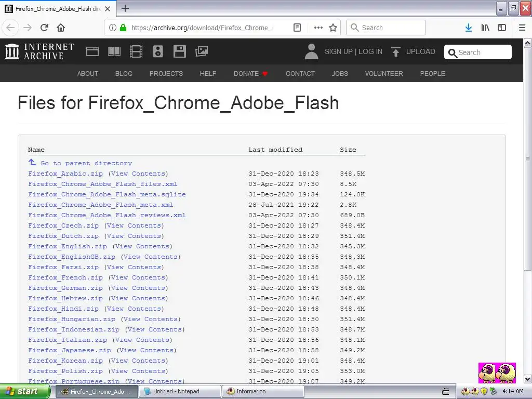This screenshot has height=399, width=532.
Task: Open the VOLUNTEER menu item
Action: tap(384, 74)
